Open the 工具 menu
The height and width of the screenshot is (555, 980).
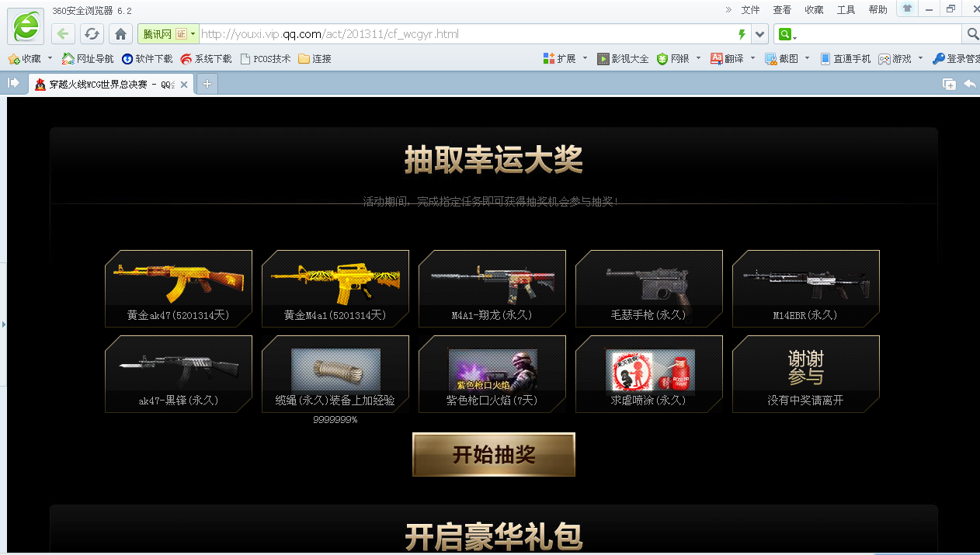point(846,10)
